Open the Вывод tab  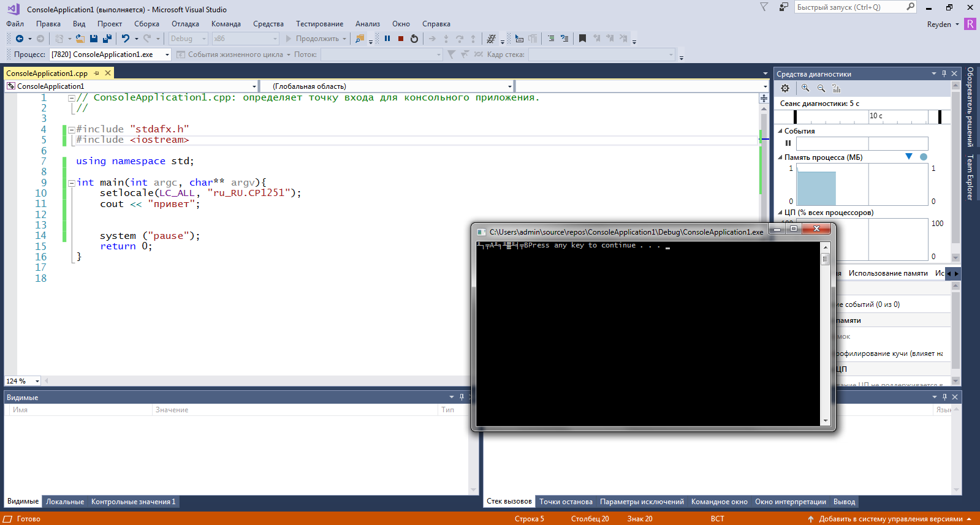pos(844,502)
